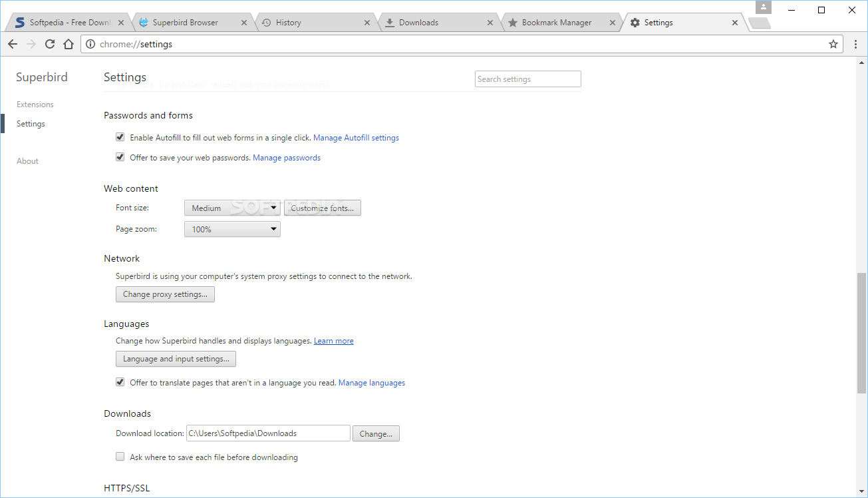Focus the Search settings field
The height and width of the screenshot is (498, 868).
pyautogui.click(x=528, y=79)
